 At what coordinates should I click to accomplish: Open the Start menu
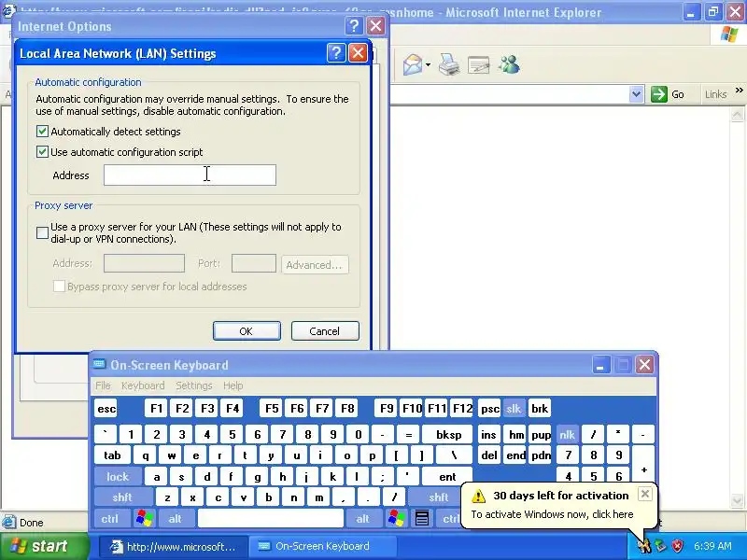click(x=44, y=546)
